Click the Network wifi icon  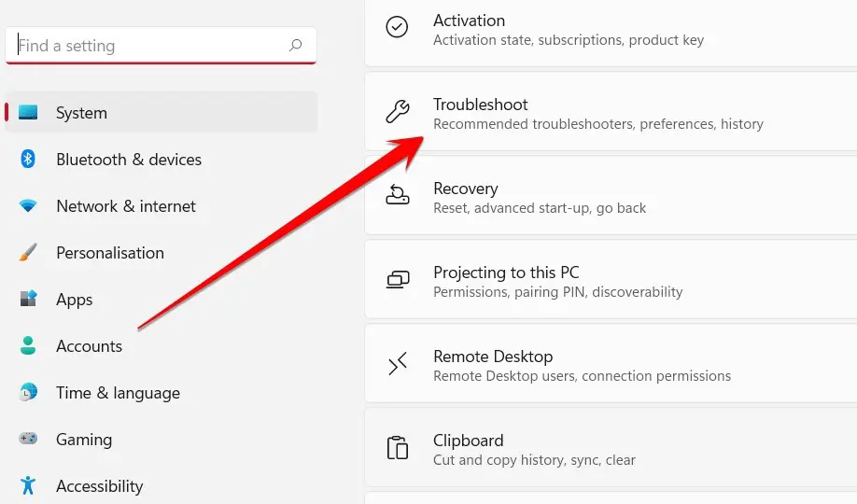[28, 205]
